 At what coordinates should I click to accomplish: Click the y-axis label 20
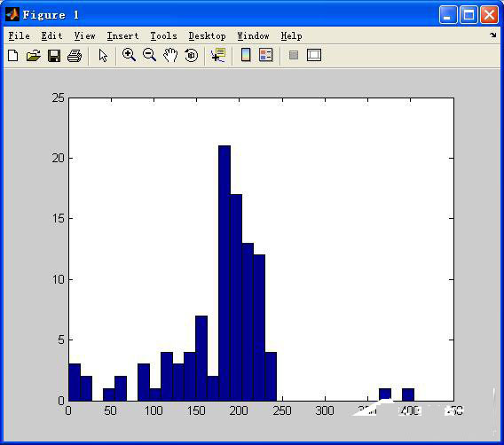coord(59,158)
